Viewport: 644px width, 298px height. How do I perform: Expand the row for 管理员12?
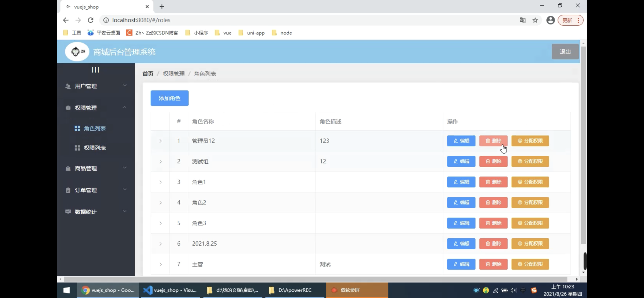[x=160, y=141]
